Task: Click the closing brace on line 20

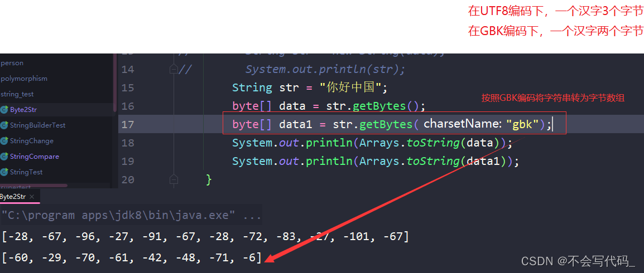Action: [x=209, y=179]
